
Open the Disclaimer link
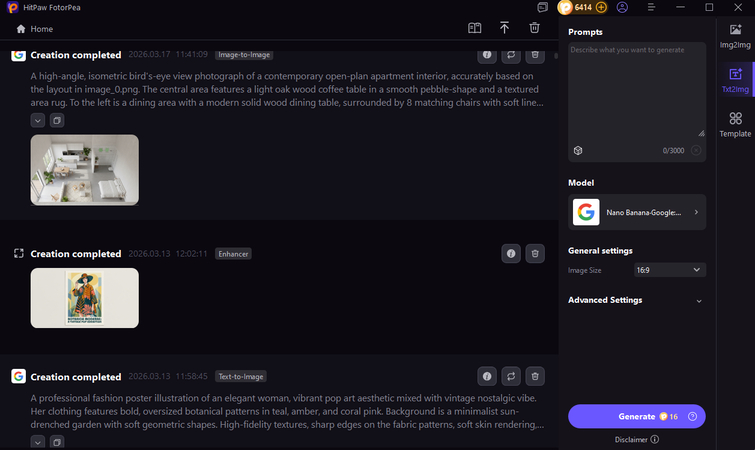coord(637,439)
